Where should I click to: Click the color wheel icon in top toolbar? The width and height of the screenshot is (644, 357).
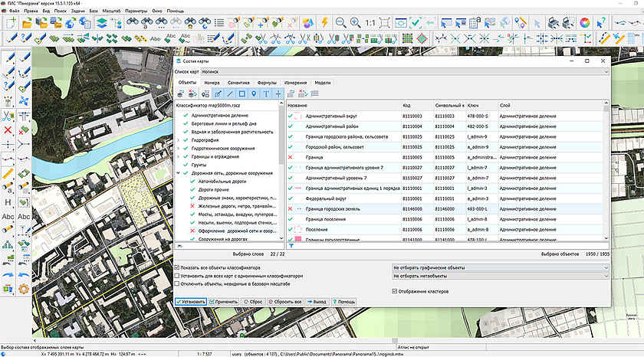point(584,23)
